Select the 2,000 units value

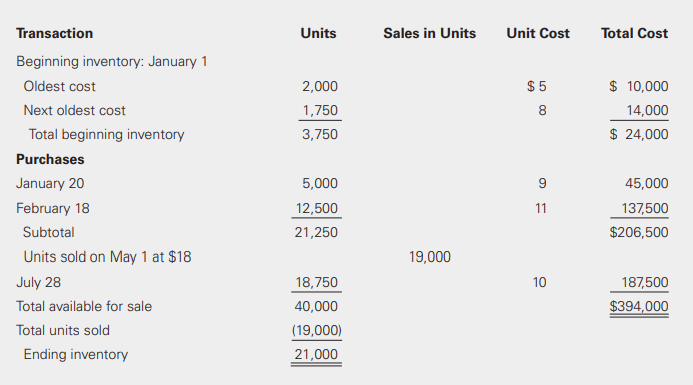point(320,86)
